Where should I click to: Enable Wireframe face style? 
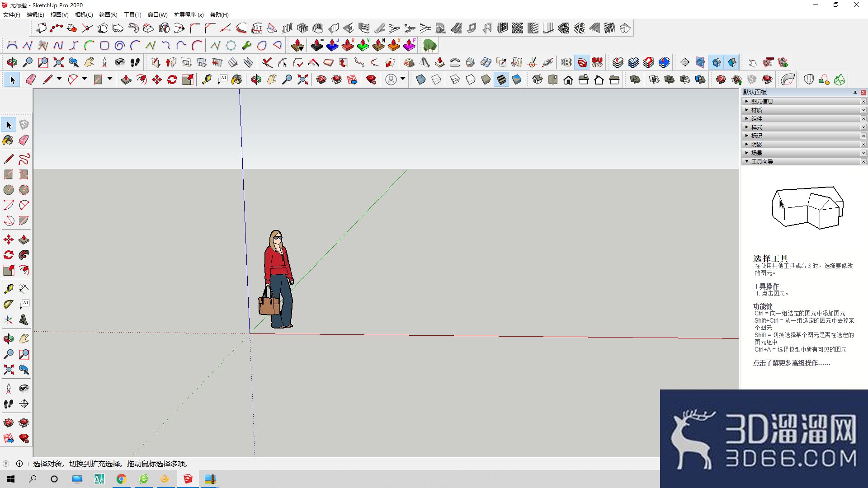pyautogui.click(x=455, y=80)
